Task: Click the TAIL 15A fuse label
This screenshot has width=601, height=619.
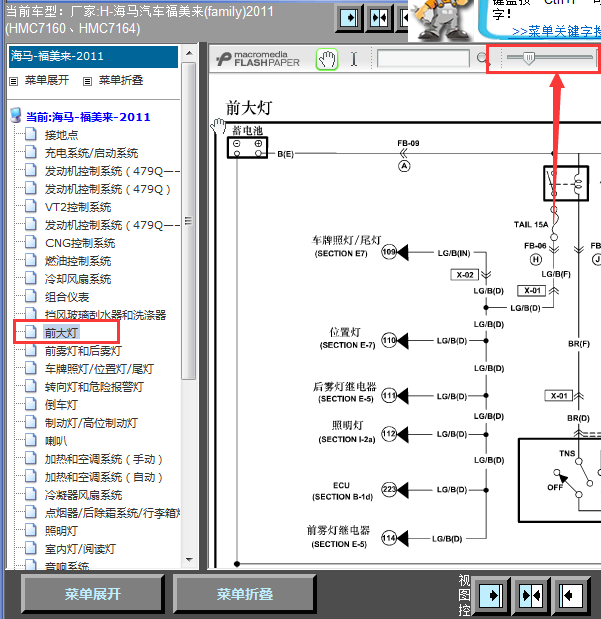Action: point(531,225)
